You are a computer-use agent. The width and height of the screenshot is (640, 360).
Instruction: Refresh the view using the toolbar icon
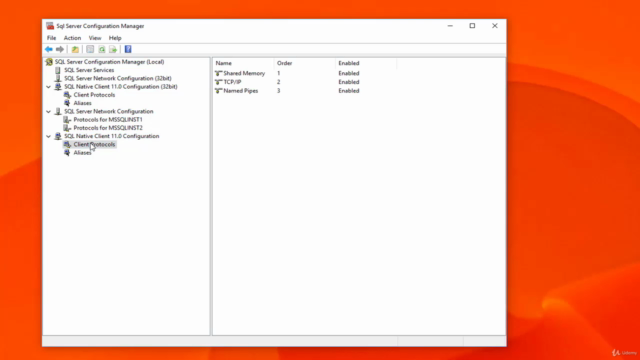(x=102, y=49)
